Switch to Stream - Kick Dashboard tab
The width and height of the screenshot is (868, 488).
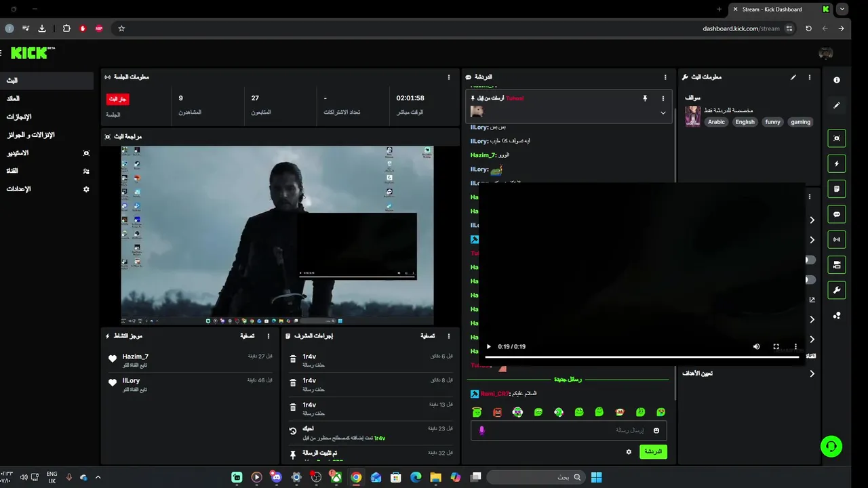pyautogui.click(x=781, y=9)
